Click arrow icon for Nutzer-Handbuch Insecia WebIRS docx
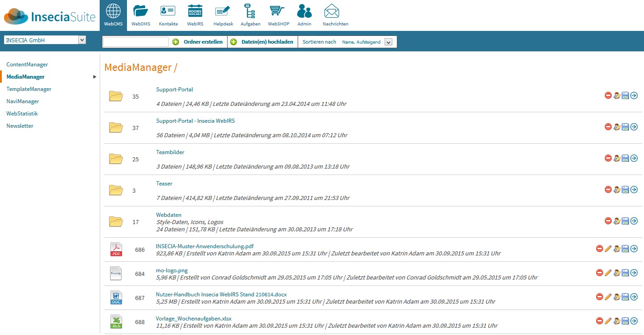 pyautogui.click(x=634, y=297)
